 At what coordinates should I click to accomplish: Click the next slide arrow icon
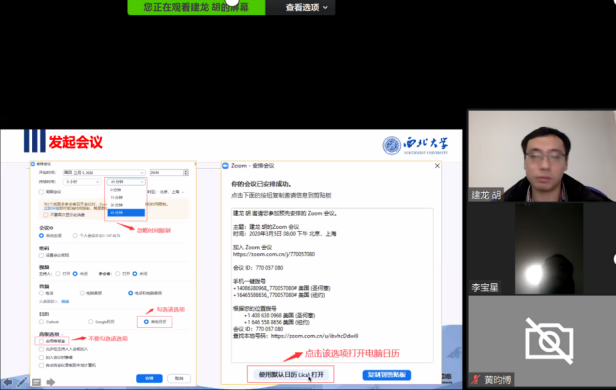click(x=51, y=382)
